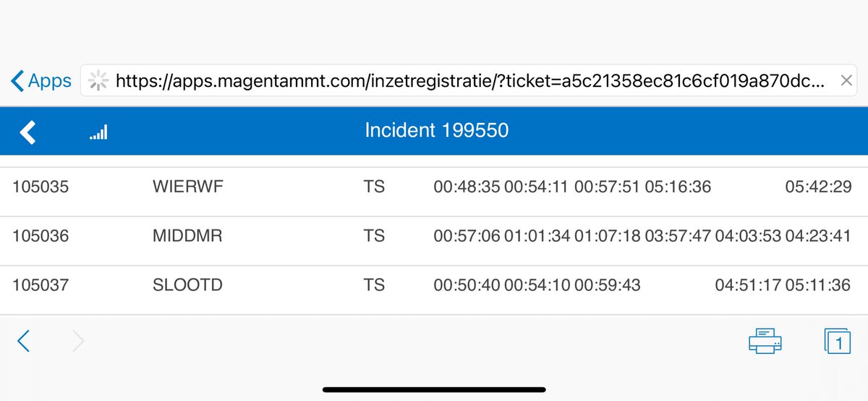Return to Apps via the top-left link
868x401 pixels.
pyautogui.click(x=41, y=81)
